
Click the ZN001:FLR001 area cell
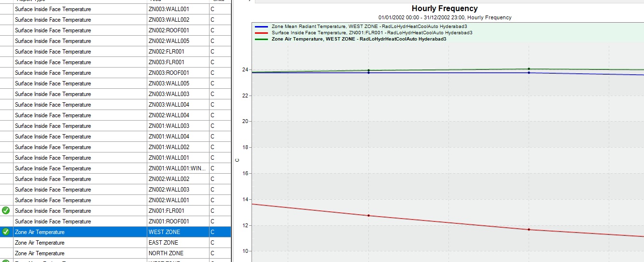[178, 211]
